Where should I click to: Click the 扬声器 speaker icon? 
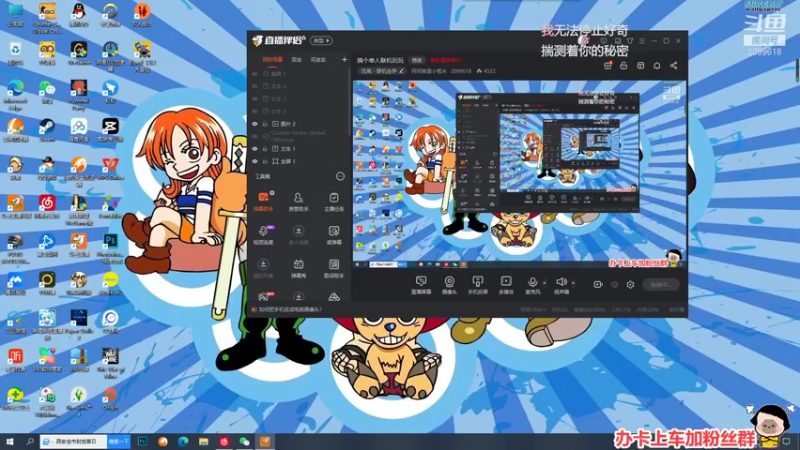tap(561, 282)
